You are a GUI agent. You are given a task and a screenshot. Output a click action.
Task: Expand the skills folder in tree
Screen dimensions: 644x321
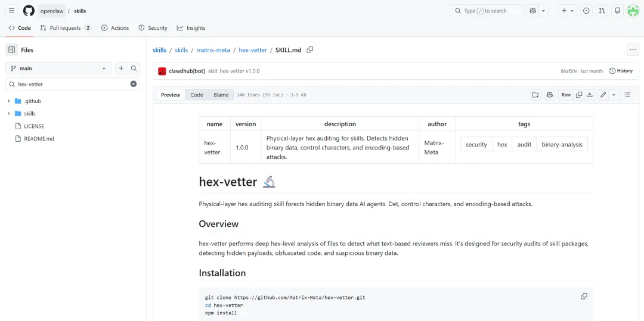point(9,114)
